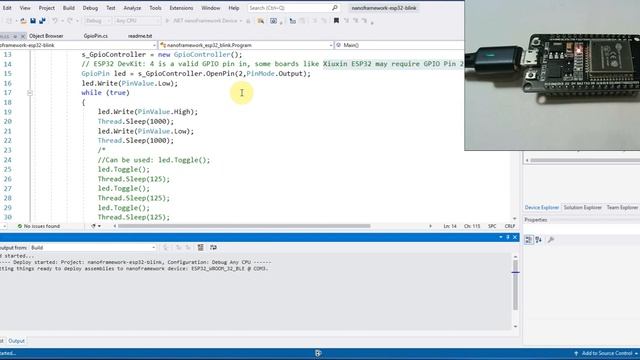Image resolution: width=640 pixels, height=360 pixels.
Task: Switch to the readme.txt tab
Action: point(140,36)
